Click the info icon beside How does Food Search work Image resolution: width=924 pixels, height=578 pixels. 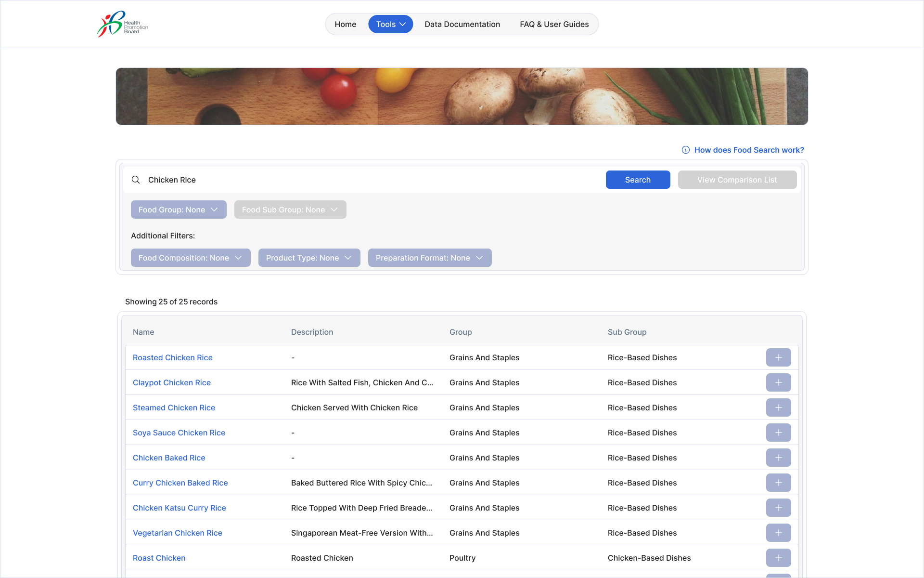coord(686,150)
